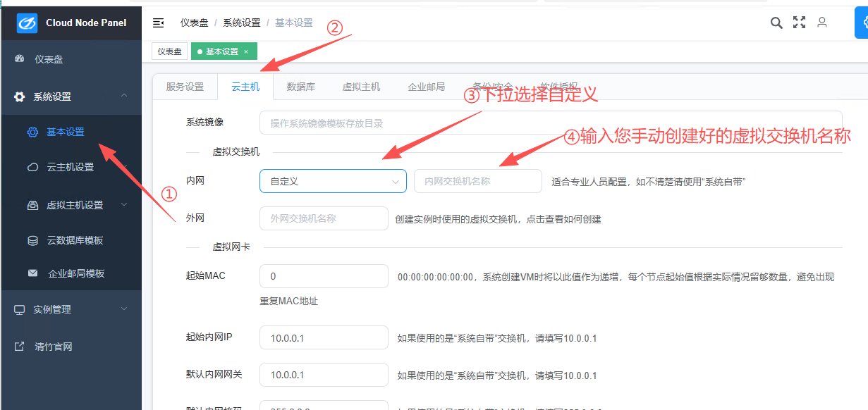Focus the 起始MAC input field

pyautogui.click(x=324, y=276)
